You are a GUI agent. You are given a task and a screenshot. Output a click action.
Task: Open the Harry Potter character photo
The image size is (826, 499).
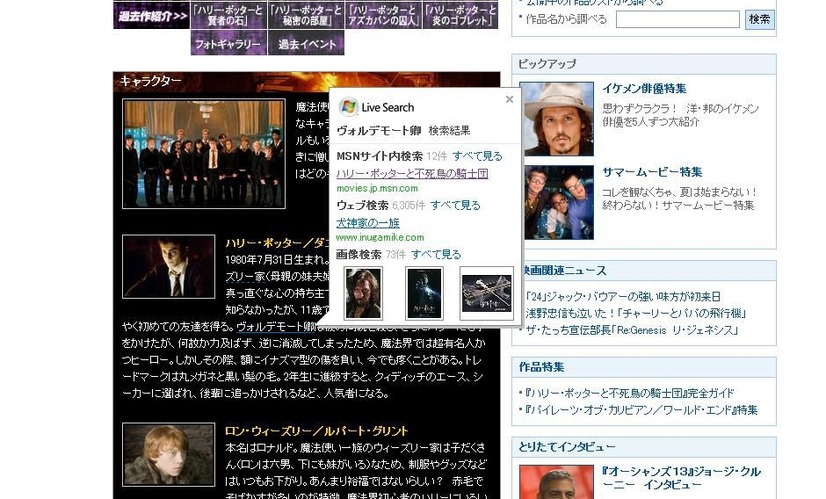pyautogui.click(x=169, y=267)
